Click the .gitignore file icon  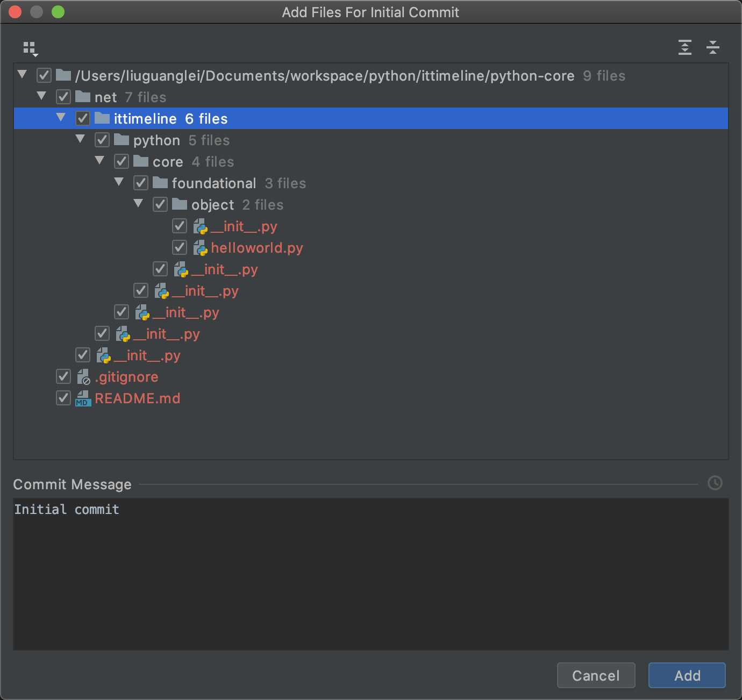point(83,377)
